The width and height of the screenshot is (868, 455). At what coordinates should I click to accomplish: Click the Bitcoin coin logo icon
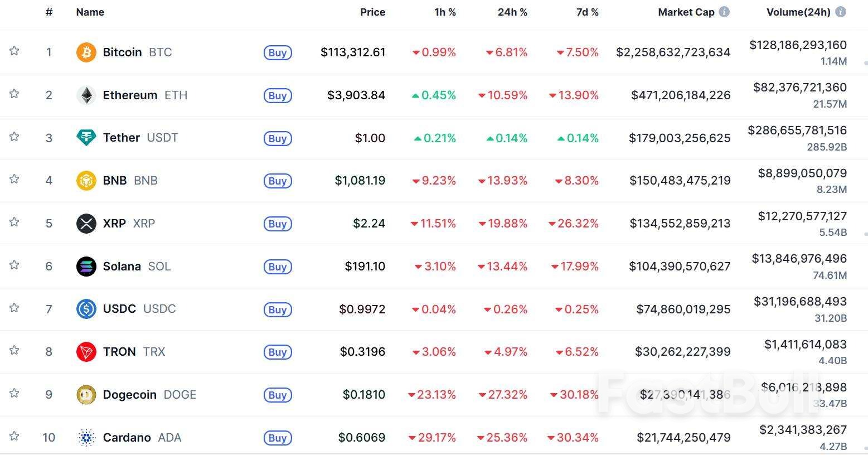click(86, 52)
